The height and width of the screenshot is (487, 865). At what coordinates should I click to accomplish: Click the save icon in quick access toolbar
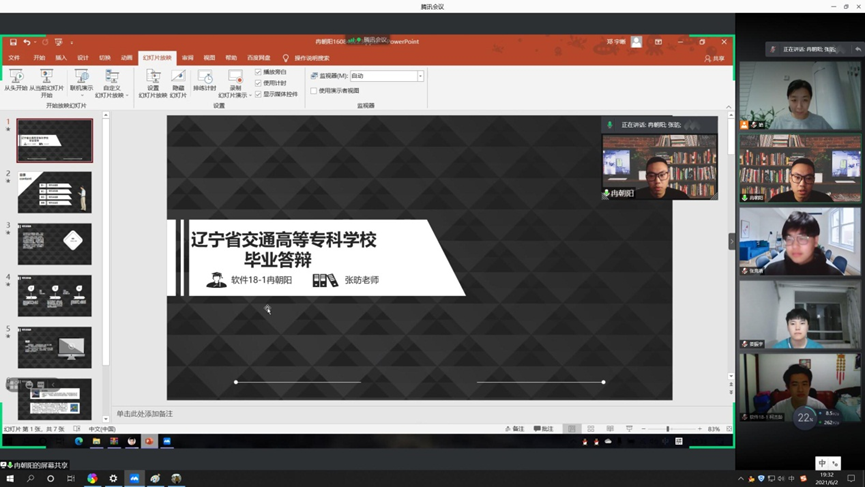[13, 42]
